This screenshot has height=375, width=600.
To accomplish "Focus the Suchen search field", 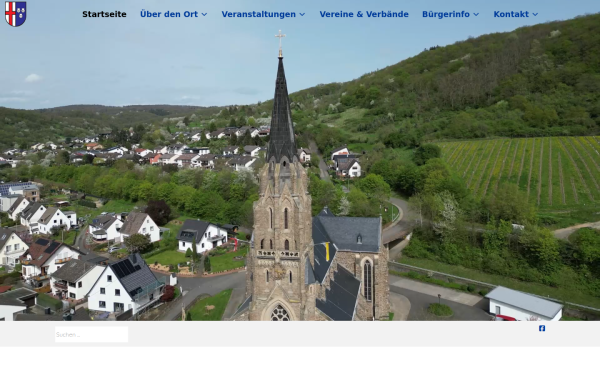I will (91, 334).
